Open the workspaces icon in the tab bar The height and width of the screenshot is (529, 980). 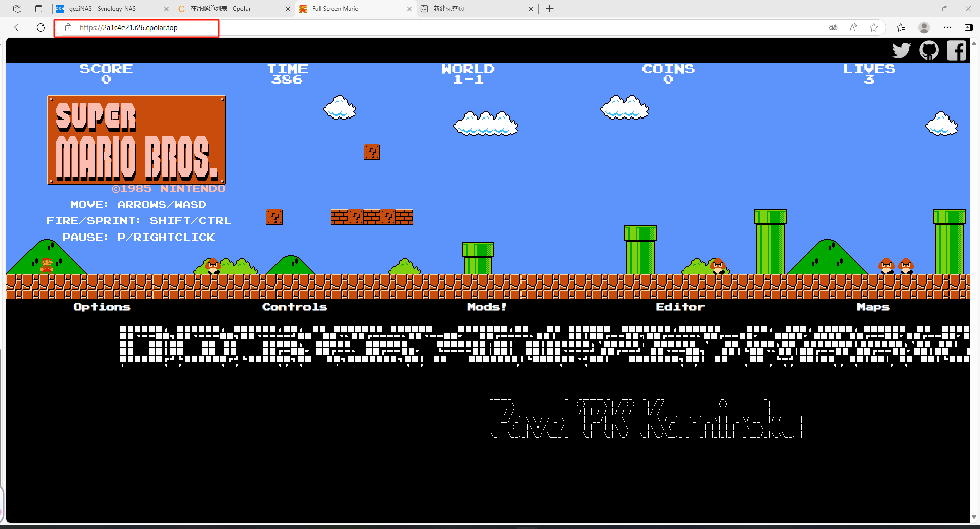pos(17,9)
